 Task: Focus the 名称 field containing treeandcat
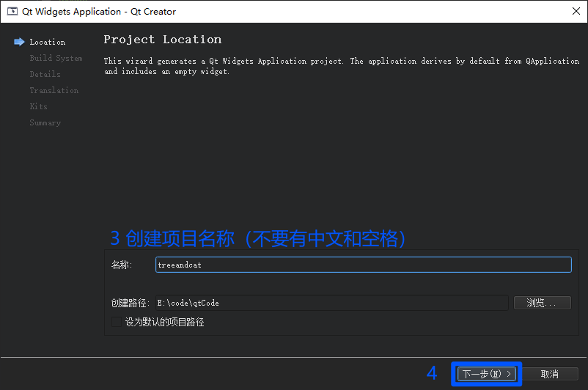click(x=364, y=265)
